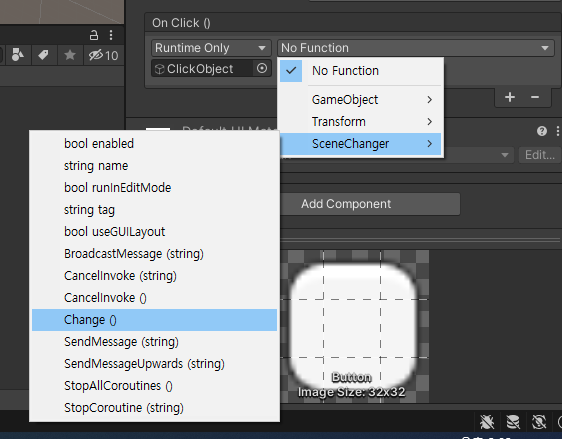Select bool enabled in function list

(154, 144)
